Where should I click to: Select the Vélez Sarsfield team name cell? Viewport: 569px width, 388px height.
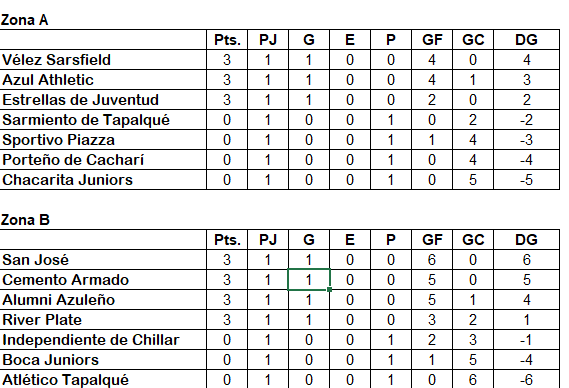(103, 60)
